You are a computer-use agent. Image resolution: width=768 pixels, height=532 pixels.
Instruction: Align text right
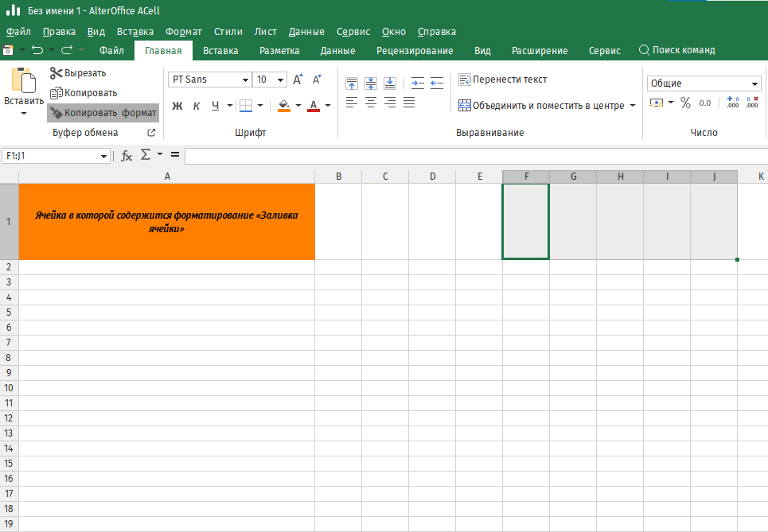(x=390, y=103)
